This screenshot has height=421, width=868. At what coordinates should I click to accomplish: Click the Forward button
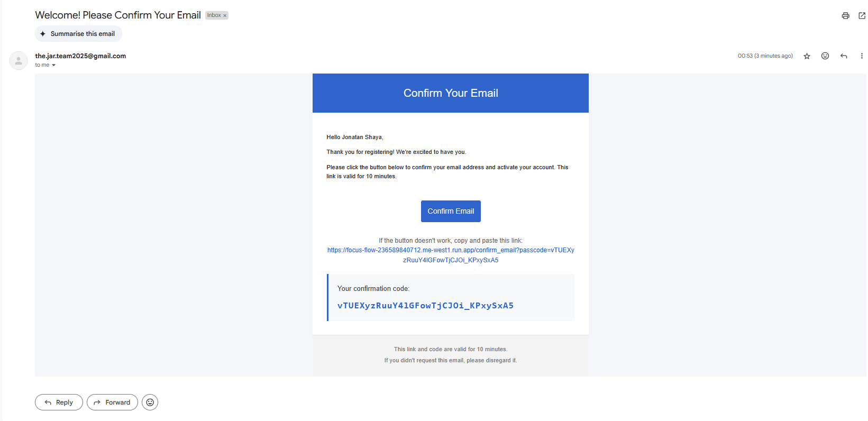112,402
